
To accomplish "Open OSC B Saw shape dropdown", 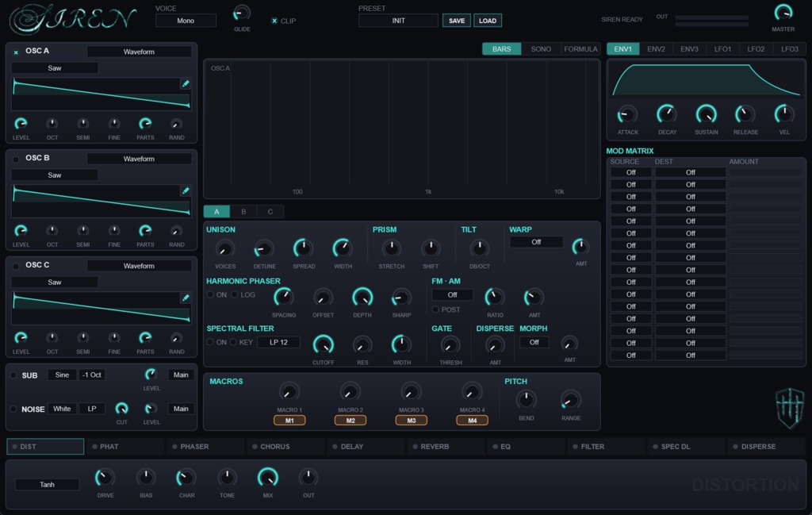I will pyautogui.click(x=55, y=175).
